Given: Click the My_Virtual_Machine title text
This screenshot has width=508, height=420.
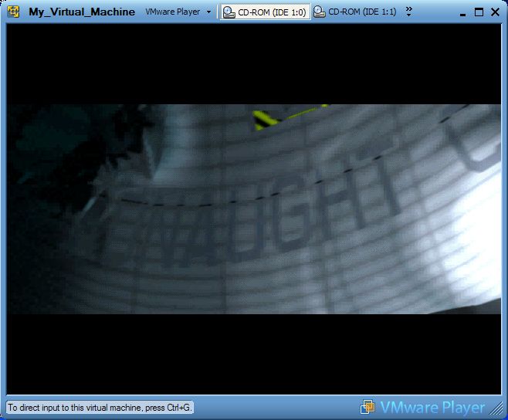Looking at the screenshot, I should click(81, 12).
